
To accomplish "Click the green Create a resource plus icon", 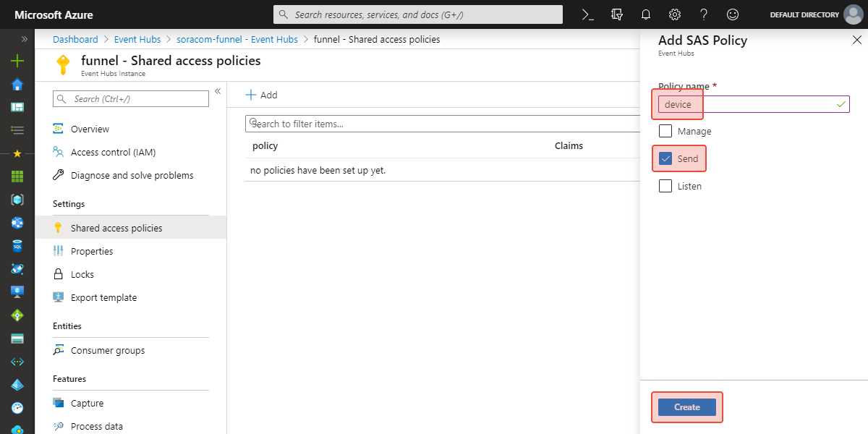I will tap(17, 61).
